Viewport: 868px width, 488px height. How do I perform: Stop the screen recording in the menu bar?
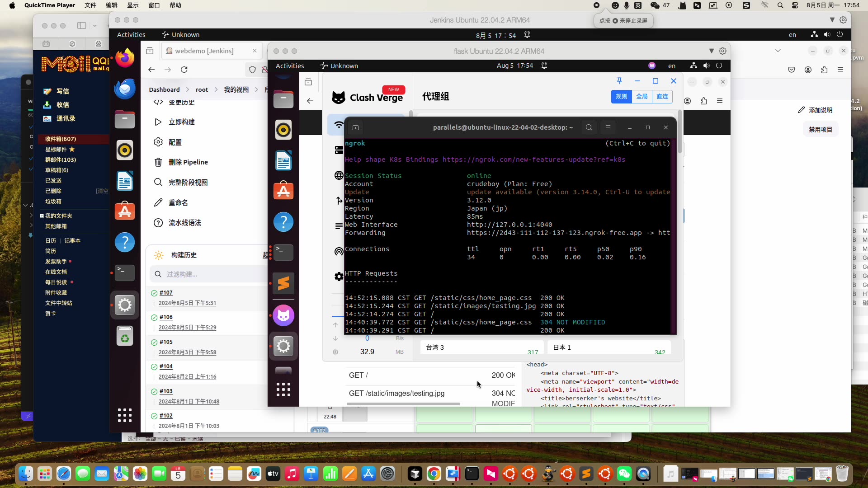coord(597,5)
